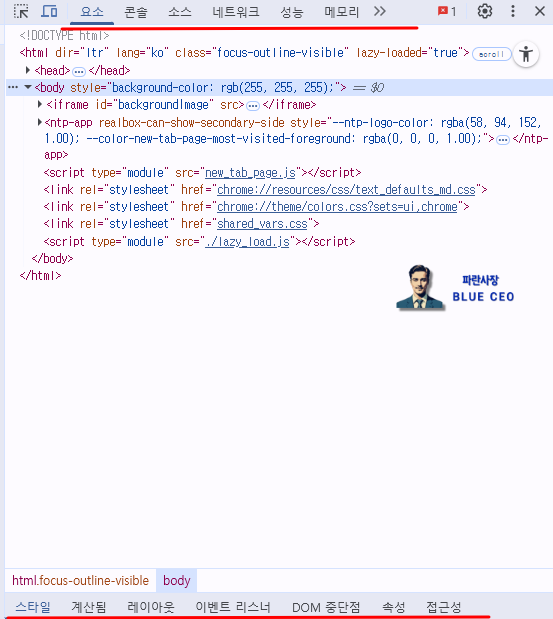This screenshot has height=619, width=553.
Task: Toggle the device toolbar icon
Action: (x=49, y=11)
